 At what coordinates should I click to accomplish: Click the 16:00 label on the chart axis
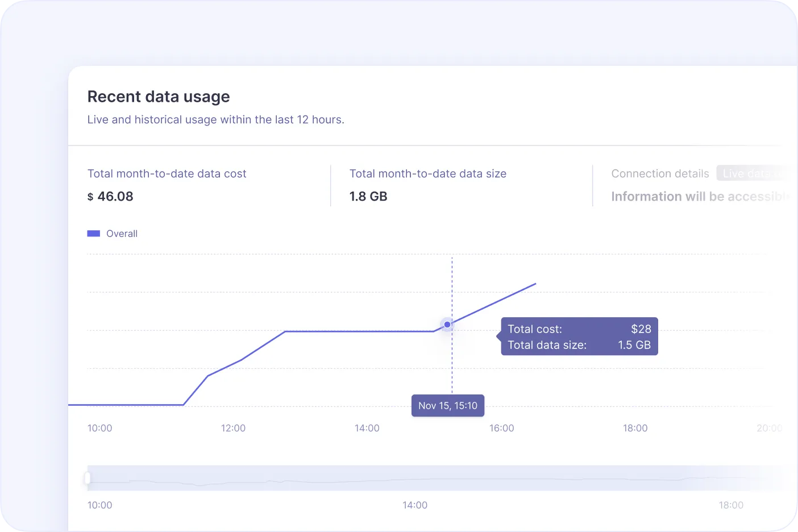click(501, 428)
